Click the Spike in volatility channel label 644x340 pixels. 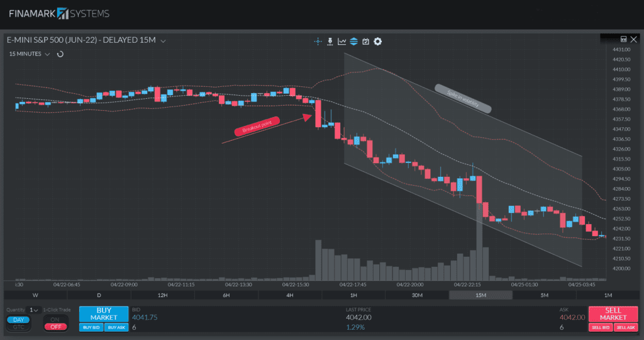462,99
